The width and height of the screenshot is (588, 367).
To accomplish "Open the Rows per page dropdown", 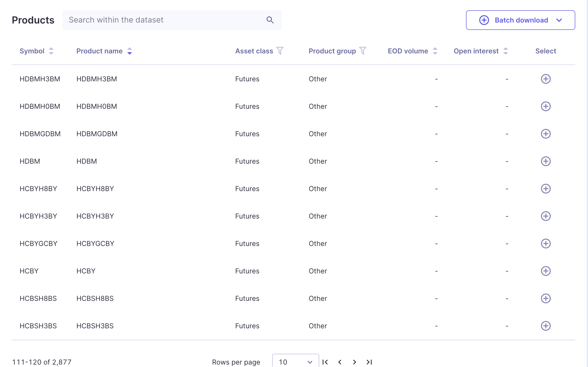I will point(295,362).
